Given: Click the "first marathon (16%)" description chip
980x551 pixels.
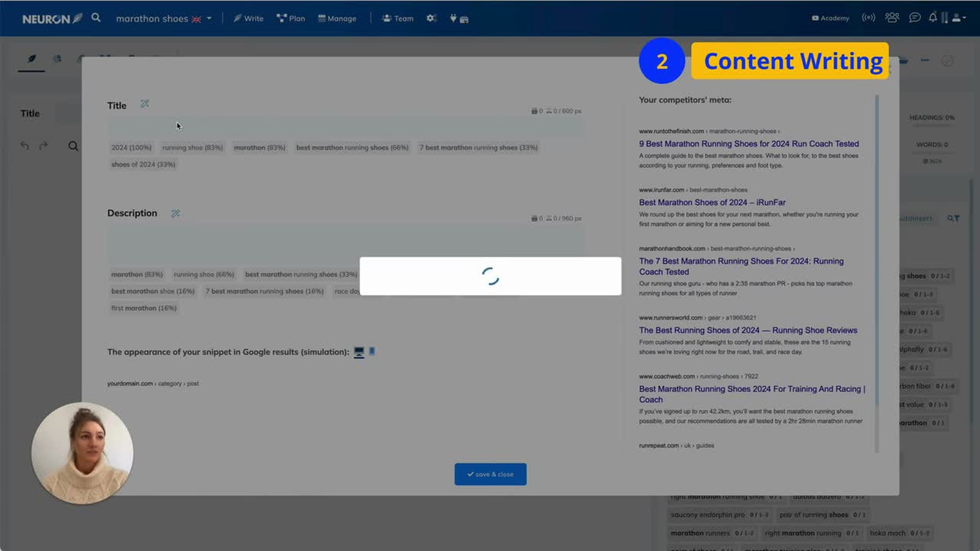Looking at the screenshot, I should click(144, 308).
